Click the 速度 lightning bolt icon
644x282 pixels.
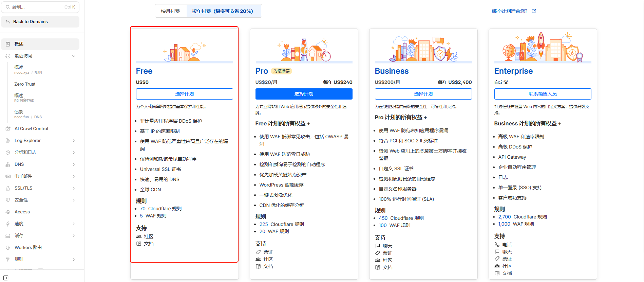tap(8, 224)
